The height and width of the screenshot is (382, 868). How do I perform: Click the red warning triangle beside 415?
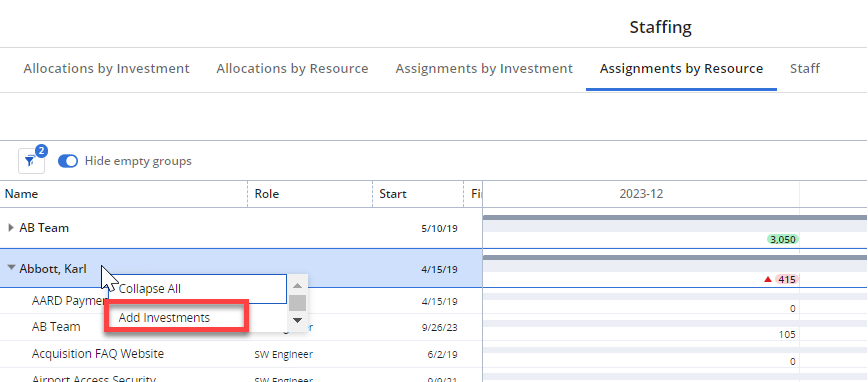tap(768, 280)
